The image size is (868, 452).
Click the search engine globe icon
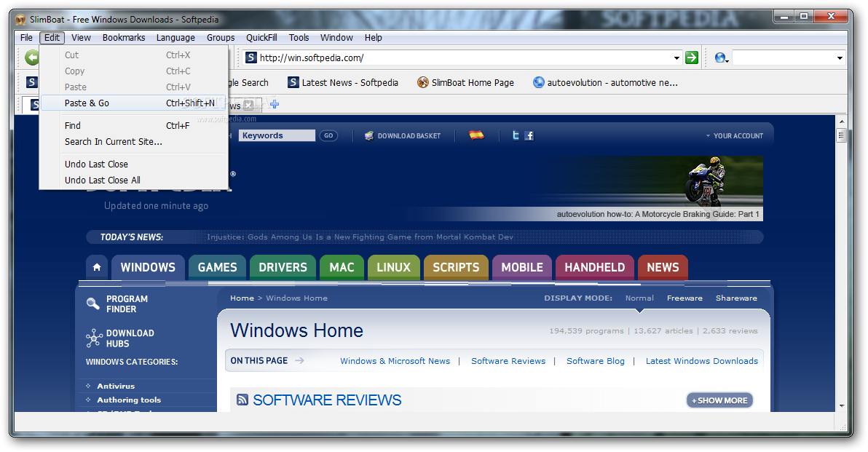coord(720,58)
